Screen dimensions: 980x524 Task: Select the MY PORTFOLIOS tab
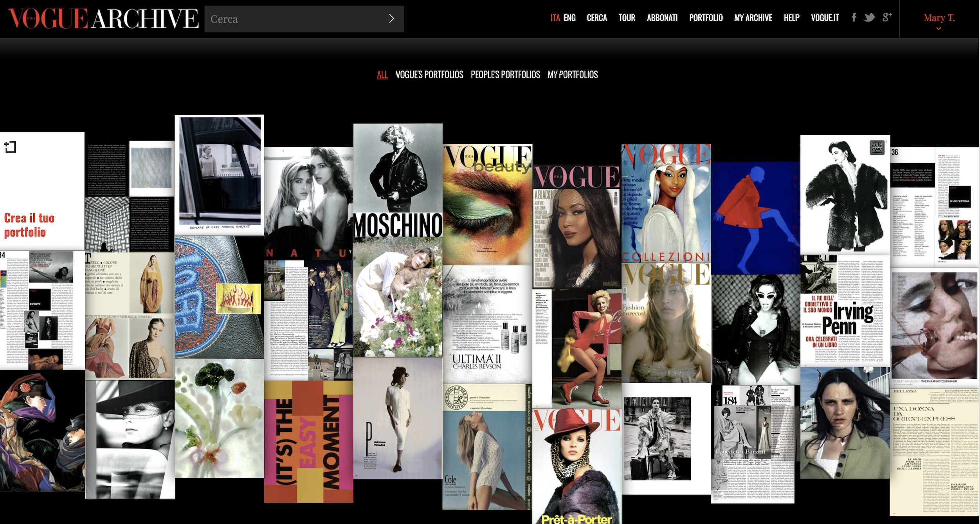tap(573, 74)
